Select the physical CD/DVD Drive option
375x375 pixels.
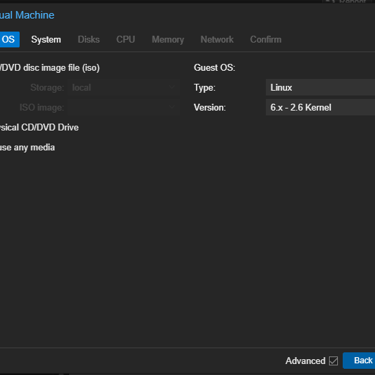[x=39, y=127]
